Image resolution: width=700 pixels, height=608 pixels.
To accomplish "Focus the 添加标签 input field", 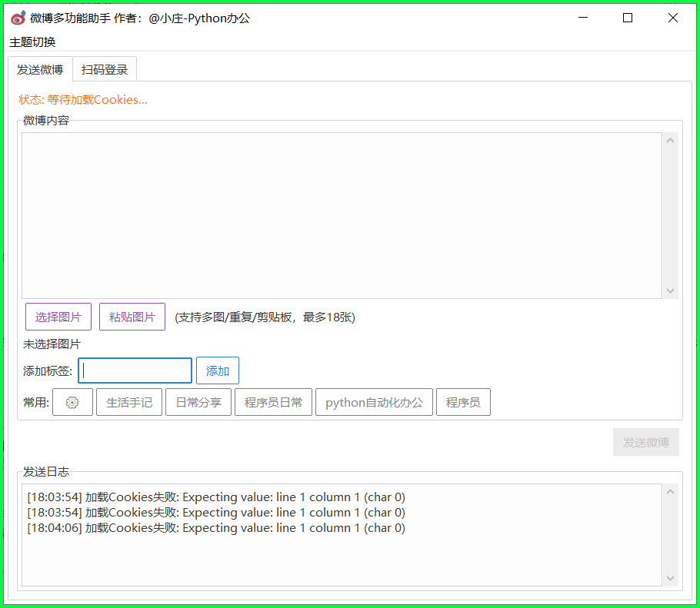I will pyautogui.click(x=135, y=370).
